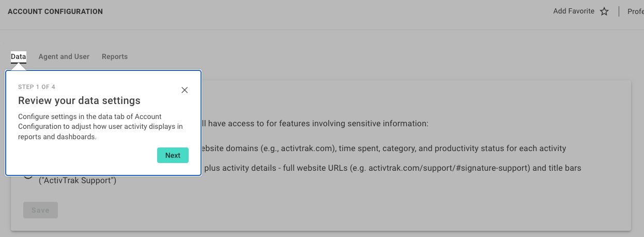Click the Add Favorite text label
The height and width of the screenshot is (237, 644).
tap(574, 11)
